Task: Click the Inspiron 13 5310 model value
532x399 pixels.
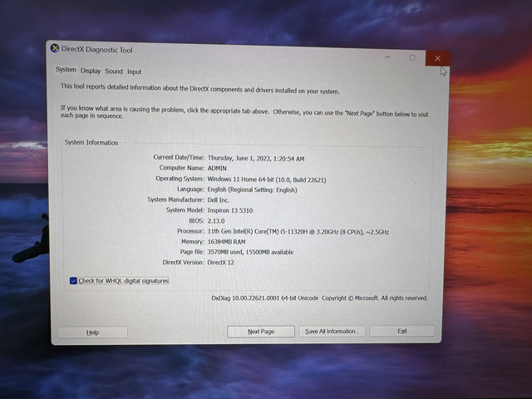Action: [x=230, y=210]
